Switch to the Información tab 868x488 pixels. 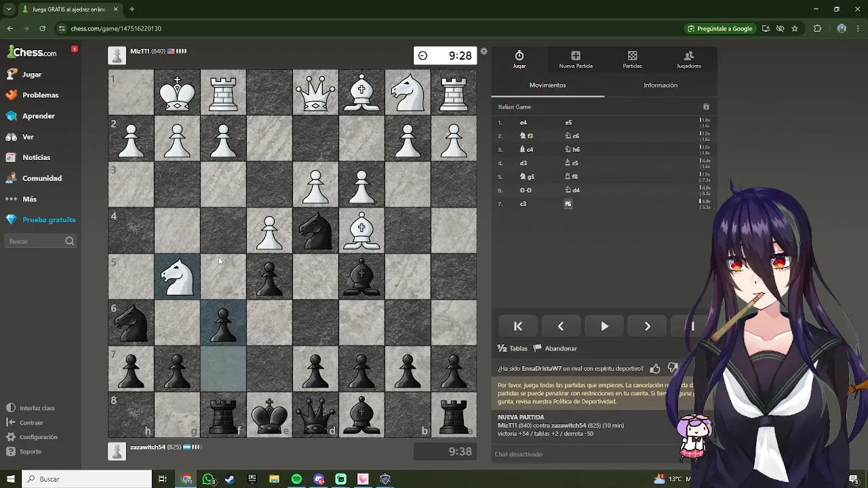point(660,85)
